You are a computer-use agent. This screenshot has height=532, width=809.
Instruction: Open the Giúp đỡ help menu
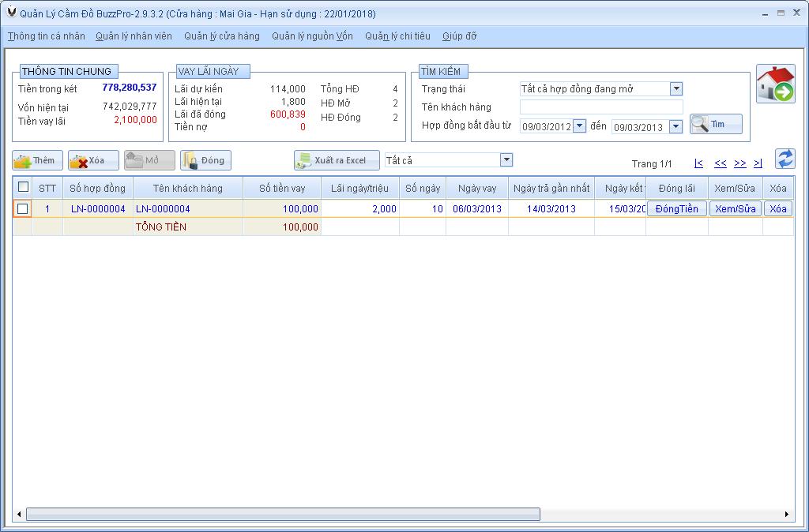point(459,36)
